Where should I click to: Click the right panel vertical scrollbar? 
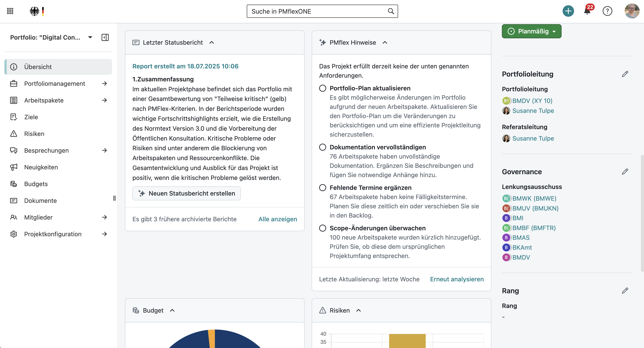tap(642, 213)
